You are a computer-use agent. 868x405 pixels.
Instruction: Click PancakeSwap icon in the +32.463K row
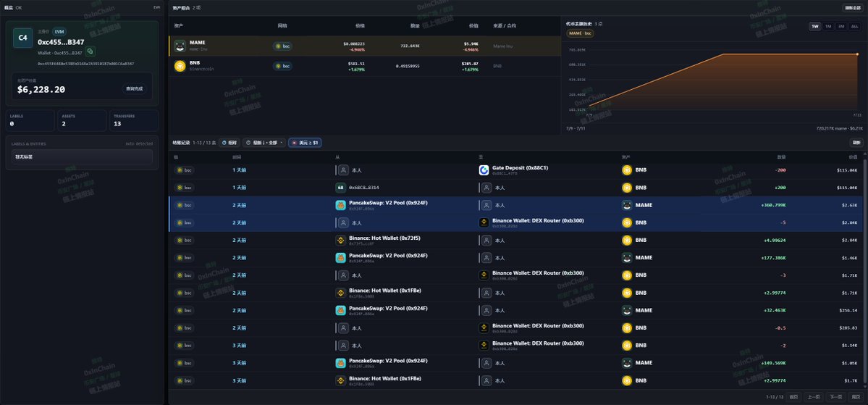[x=341, y=310]
